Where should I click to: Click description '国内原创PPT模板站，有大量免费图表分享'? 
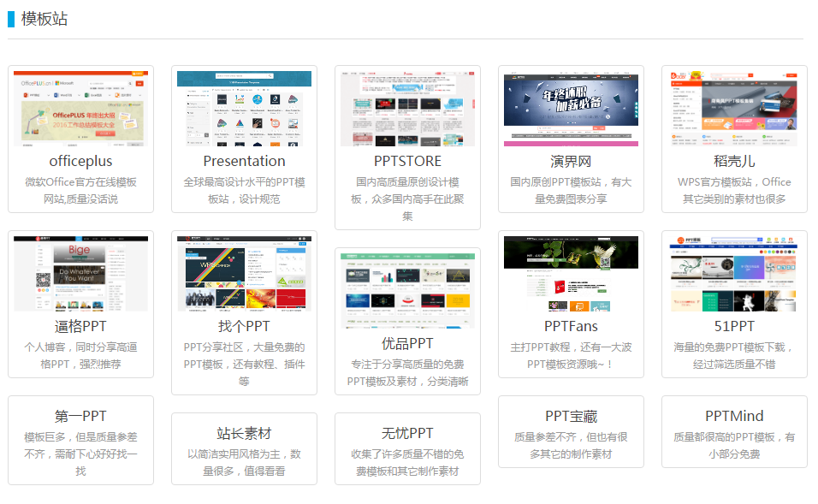[571, 191]
